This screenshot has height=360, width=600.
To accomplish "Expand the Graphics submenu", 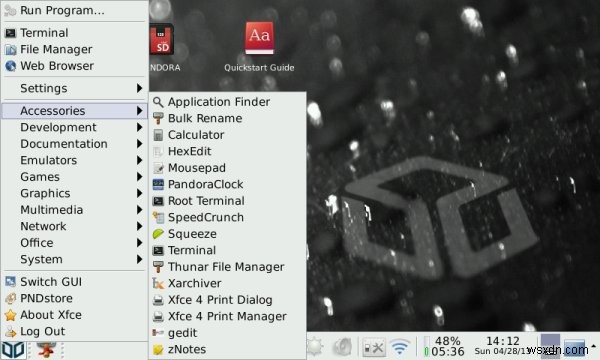I will 74,193.
